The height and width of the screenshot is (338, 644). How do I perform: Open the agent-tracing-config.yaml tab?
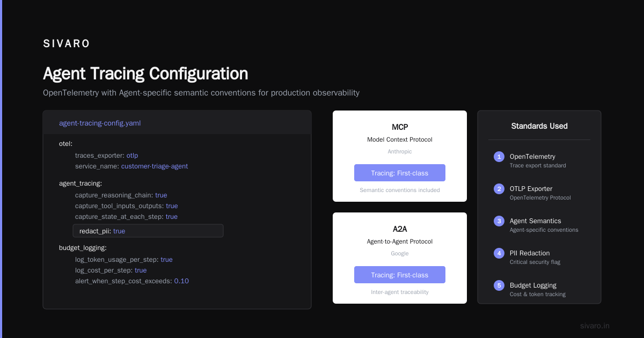pyautogui.click(x=100, y=123)
